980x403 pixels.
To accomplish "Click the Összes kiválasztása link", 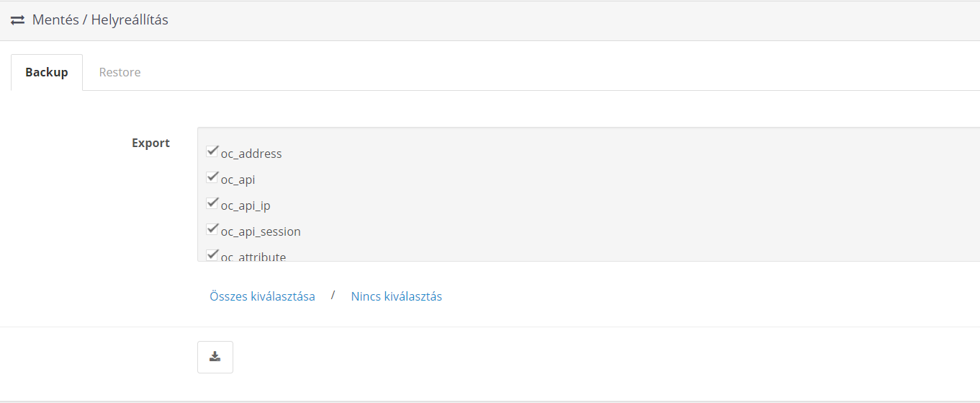I will point(262,296).
